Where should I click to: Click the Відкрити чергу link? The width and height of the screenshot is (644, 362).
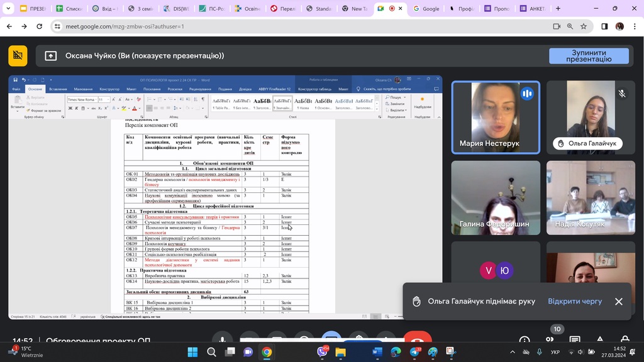tap(575, 302)
